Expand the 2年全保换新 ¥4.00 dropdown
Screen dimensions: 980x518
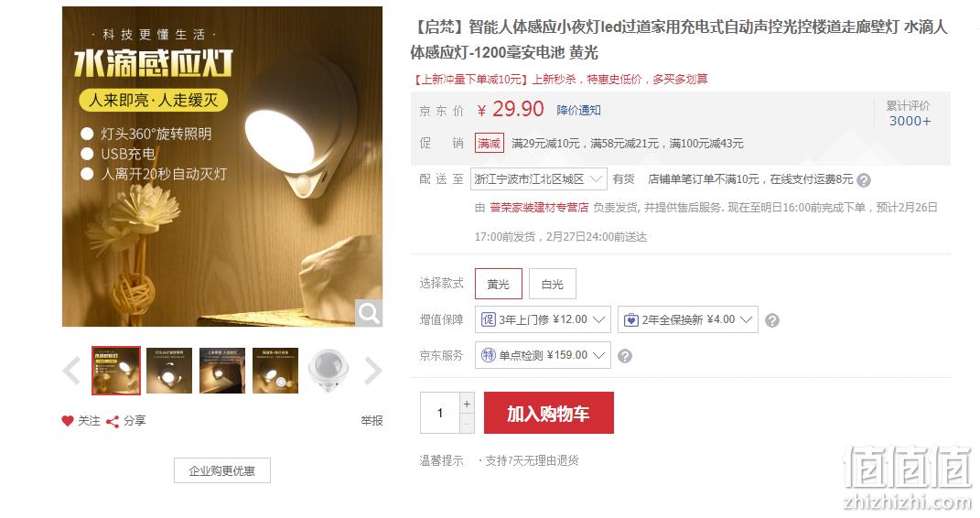tap(687, 319)
